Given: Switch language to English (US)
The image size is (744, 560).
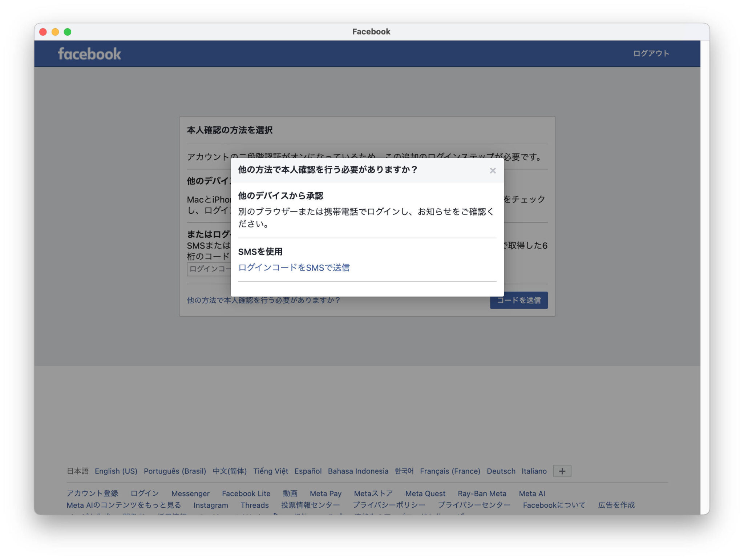Looking at the screenshot, I should click(x=116, y=471).
